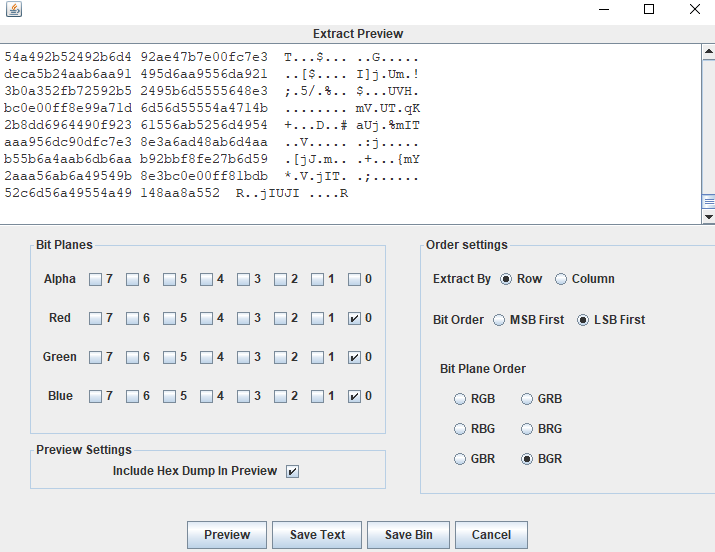The image size is (715, 552).
Task: Tick Green bit plane 4
Action: point(206,357)
